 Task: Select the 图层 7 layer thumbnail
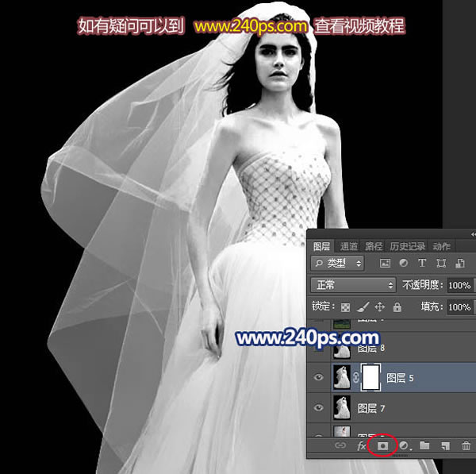[x=342, y=407]
